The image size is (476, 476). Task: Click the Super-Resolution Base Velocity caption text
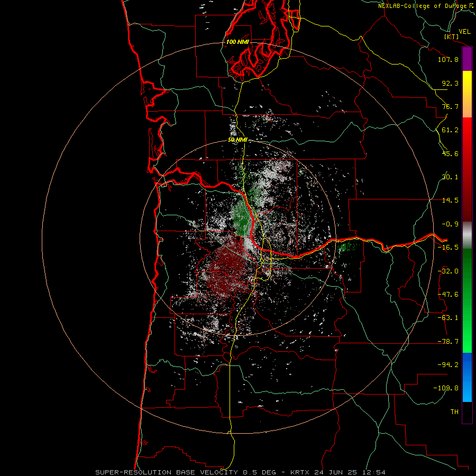(x=241, y=472)
